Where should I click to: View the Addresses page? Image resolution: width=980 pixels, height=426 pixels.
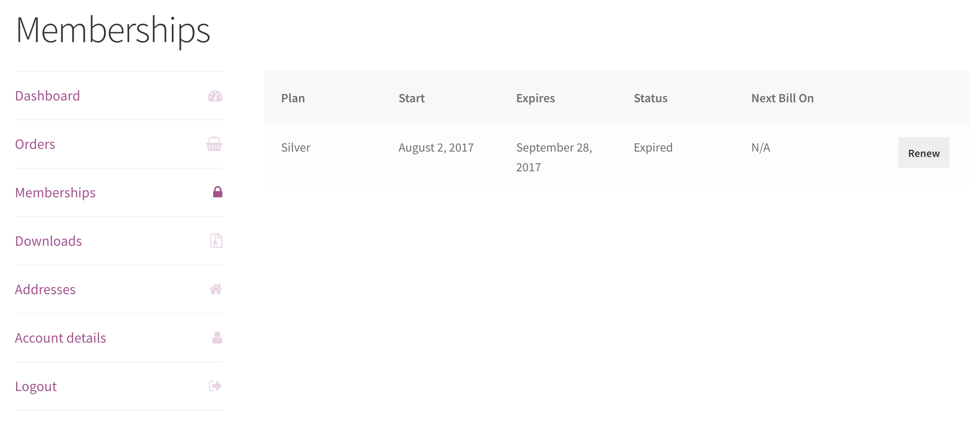(x=45, y=290)
